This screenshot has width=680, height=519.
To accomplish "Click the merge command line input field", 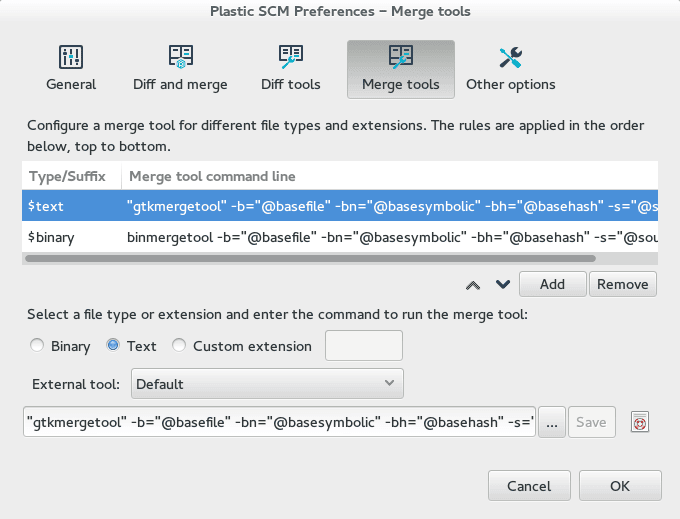I will pyautogui.click(x=279, y=422).
